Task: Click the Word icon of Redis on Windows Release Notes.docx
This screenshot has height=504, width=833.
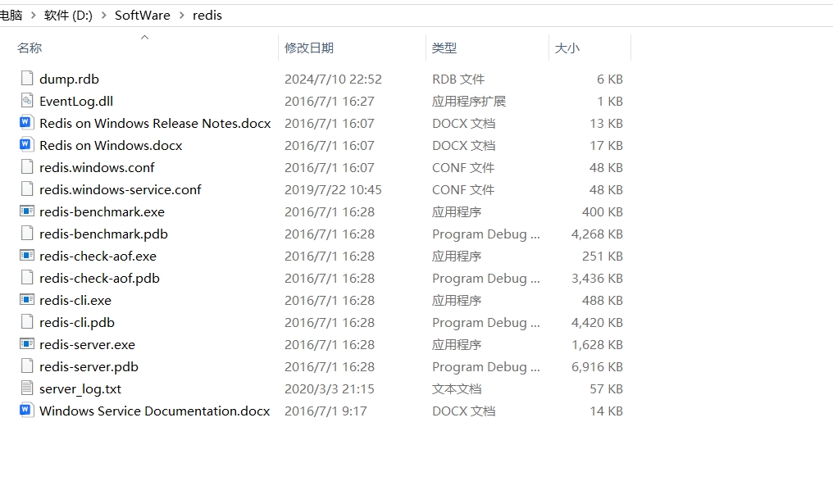Action: coord(27,123)
